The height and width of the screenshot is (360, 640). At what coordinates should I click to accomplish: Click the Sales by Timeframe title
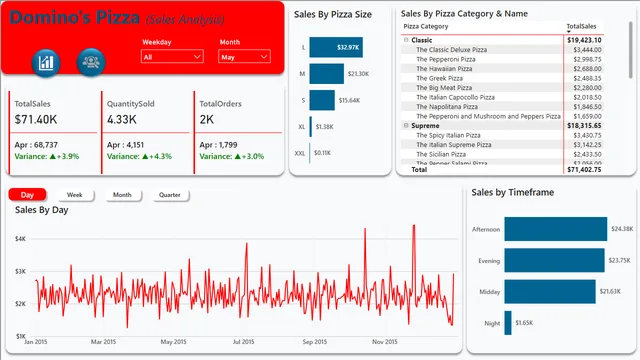(x=513, y=192)
